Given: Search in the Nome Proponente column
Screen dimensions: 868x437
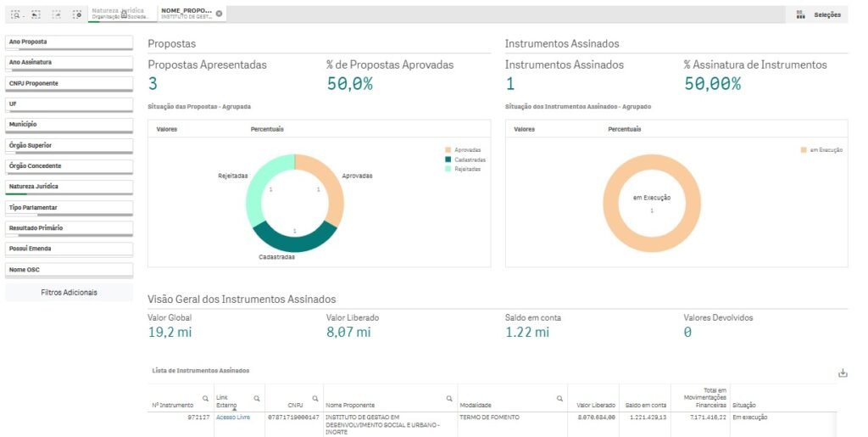Looking at the screenshot, I should tap(449, 398).
